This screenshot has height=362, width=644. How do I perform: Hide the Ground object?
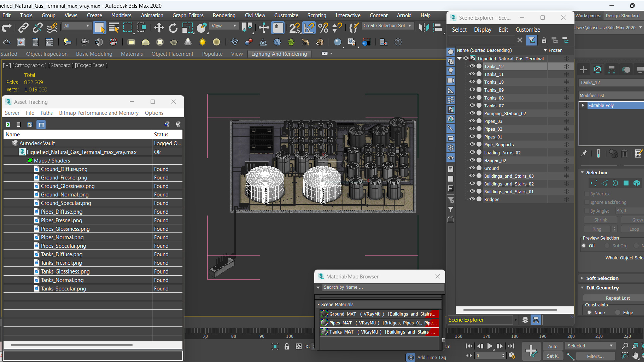[472, 168]
